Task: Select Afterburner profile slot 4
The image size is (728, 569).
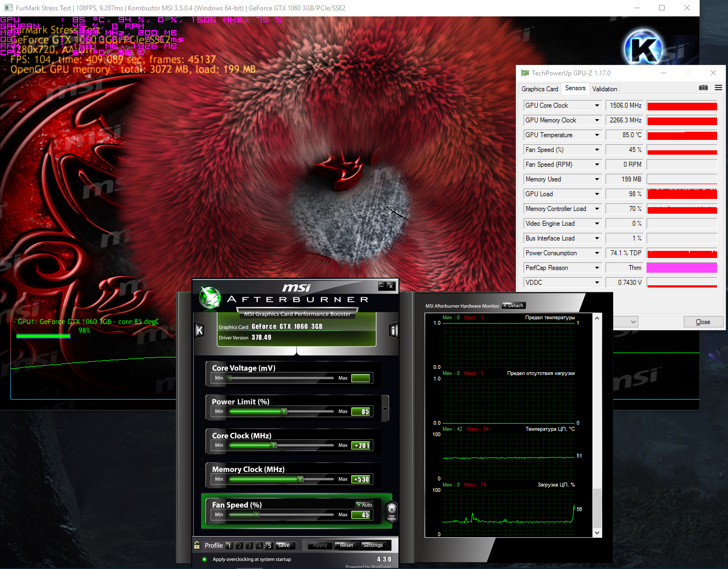Action: pyautogui.click(x=259, y=545)
